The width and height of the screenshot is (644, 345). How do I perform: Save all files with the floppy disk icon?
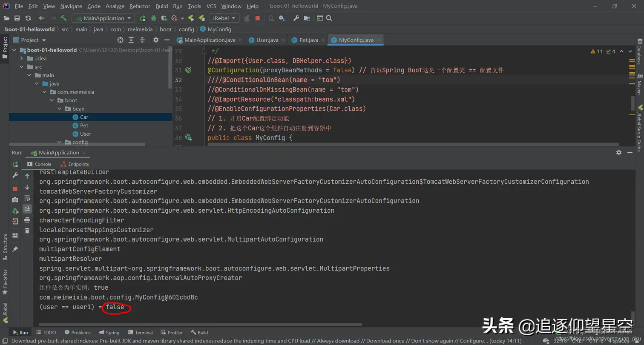click(x=17, y=18)
